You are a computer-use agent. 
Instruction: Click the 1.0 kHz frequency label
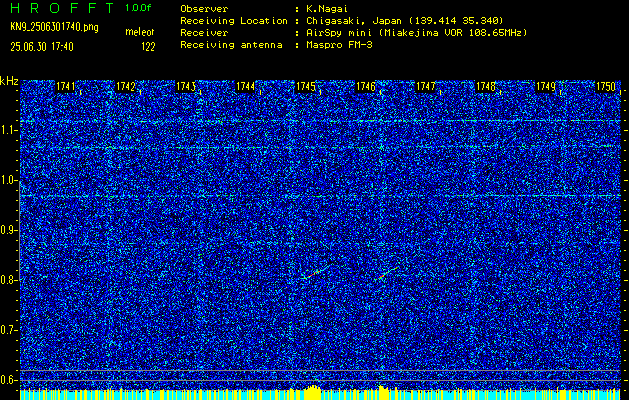[8, 180]
